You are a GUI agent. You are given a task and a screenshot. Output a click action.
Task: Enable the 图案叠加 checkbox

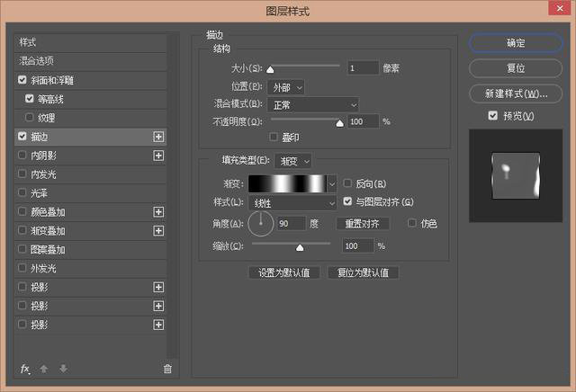click(x=22, y=249)
